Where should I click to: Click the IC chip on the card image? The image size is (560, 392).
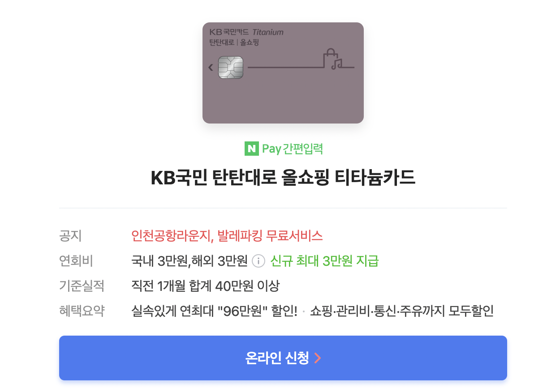pyautogui.click(x=230, y=68)
